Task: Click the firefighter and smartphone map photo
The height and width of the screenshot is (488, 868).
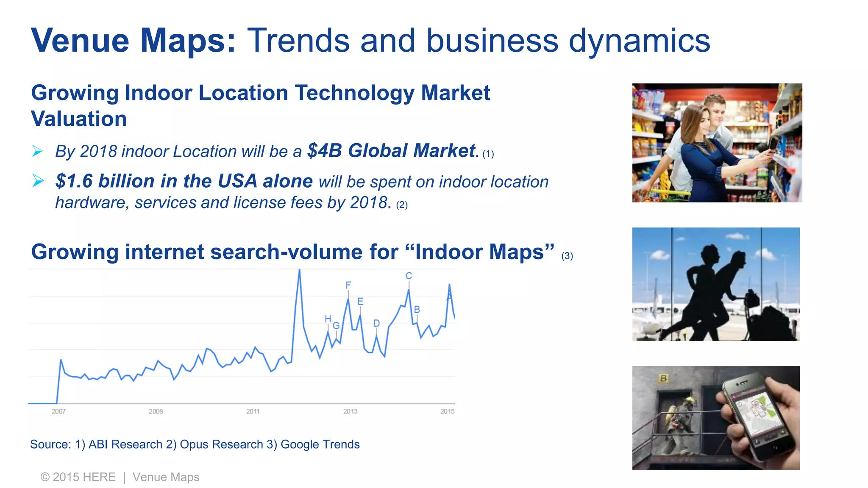Action: coord(716,418)
